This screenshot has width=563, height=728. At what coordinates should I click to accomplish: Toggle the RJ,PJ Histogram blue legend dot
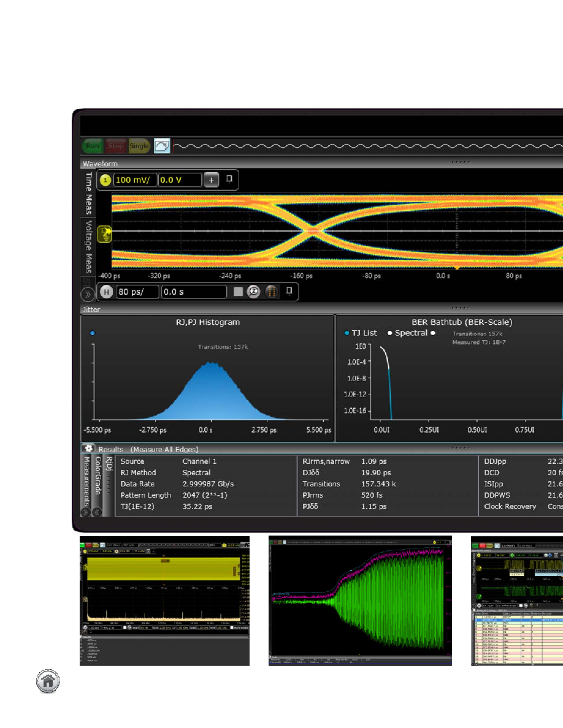point(93,333)
